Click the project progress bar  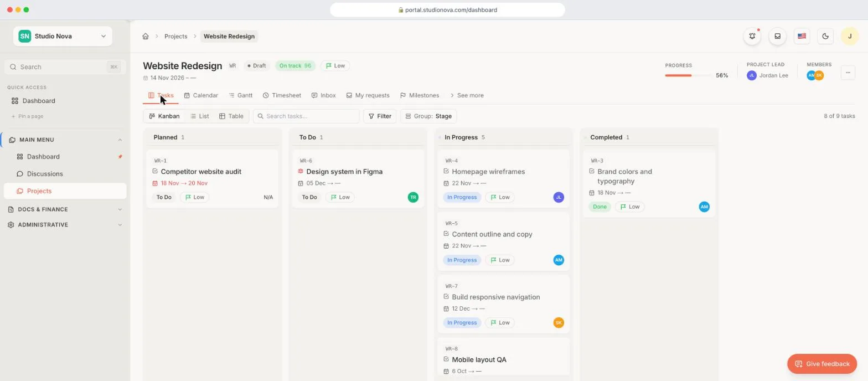pyautogui.click(x=688, y=75)
